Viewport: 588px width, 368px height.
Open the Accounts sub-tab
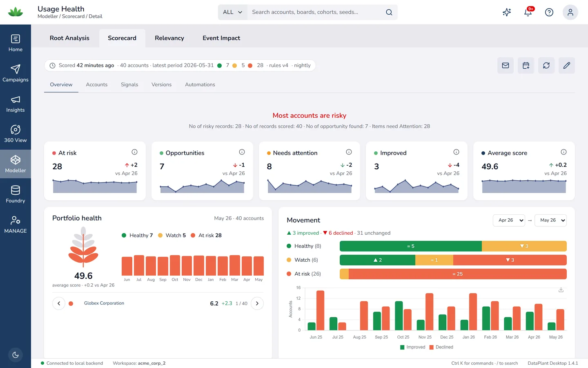[97, 85]
